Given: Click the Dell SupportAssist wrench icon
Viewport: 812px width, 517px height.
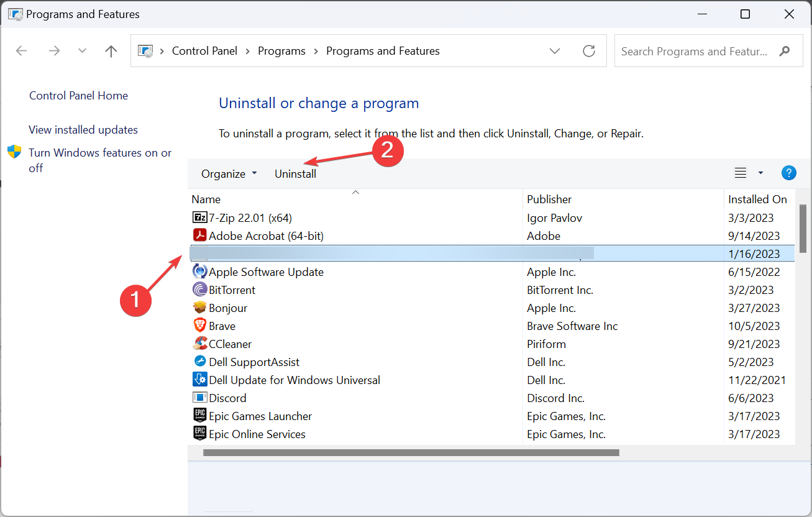Looking at the screenshot, I should pos(199,362).
